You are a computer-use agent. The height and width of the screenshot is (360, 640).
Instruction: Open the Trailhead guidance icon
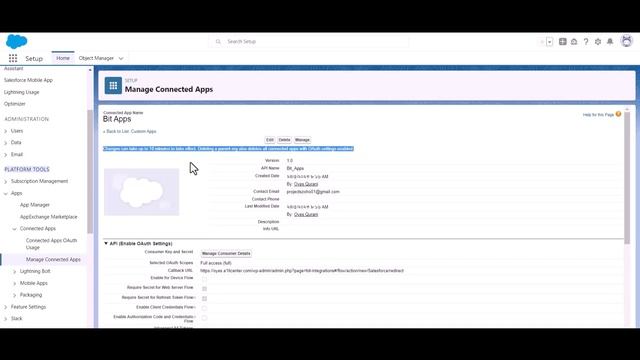[x=574, y=42]
